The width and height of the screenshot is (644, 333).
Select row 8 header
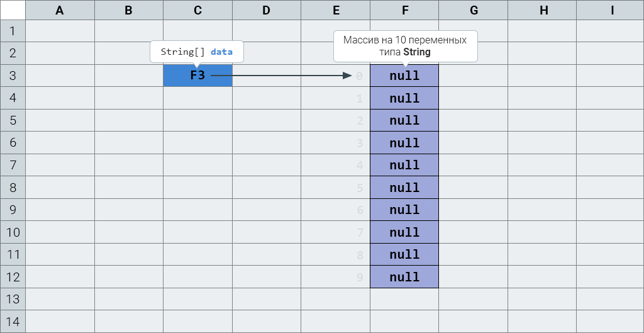[x=13, y=188]
